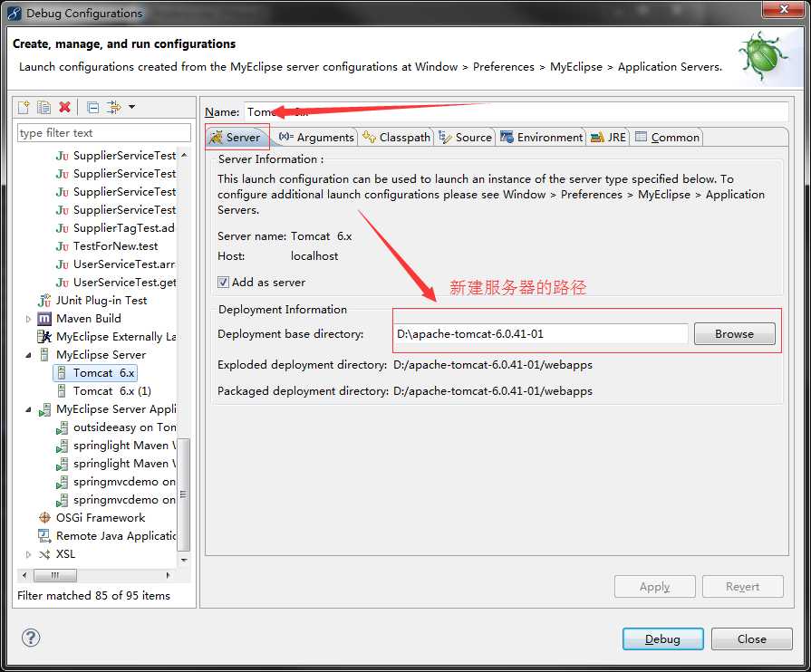Click the MyEclipse Server category icon
This screenshot has height=672, width=811.
[x=44, y=355]
